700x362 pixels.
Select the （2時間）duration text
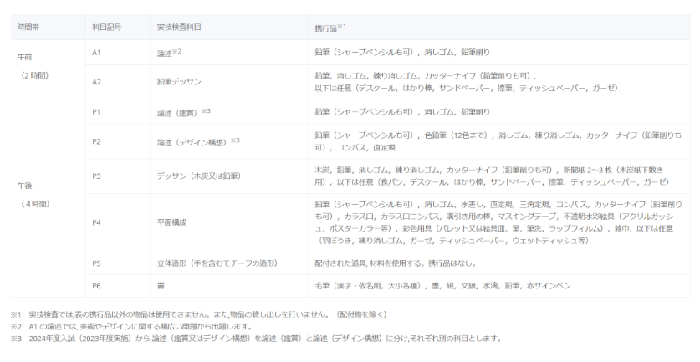(34, 75)
